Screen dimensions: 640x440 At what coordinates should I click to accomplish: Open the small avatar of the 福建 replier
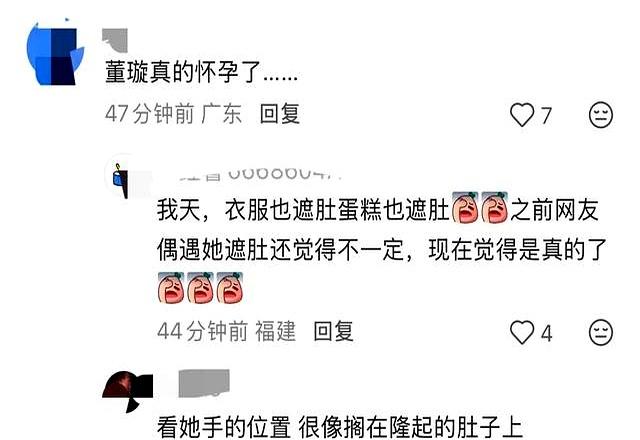(x=121, y=178)
